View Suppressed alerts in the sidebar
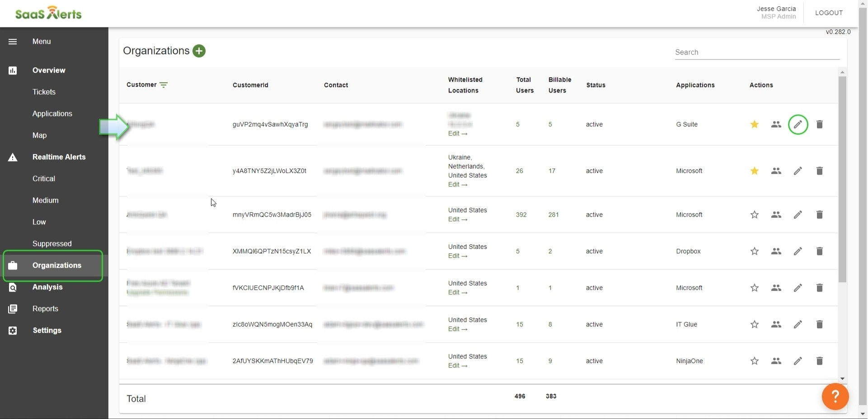Screen dimensions: 868x419 (52, 243)
